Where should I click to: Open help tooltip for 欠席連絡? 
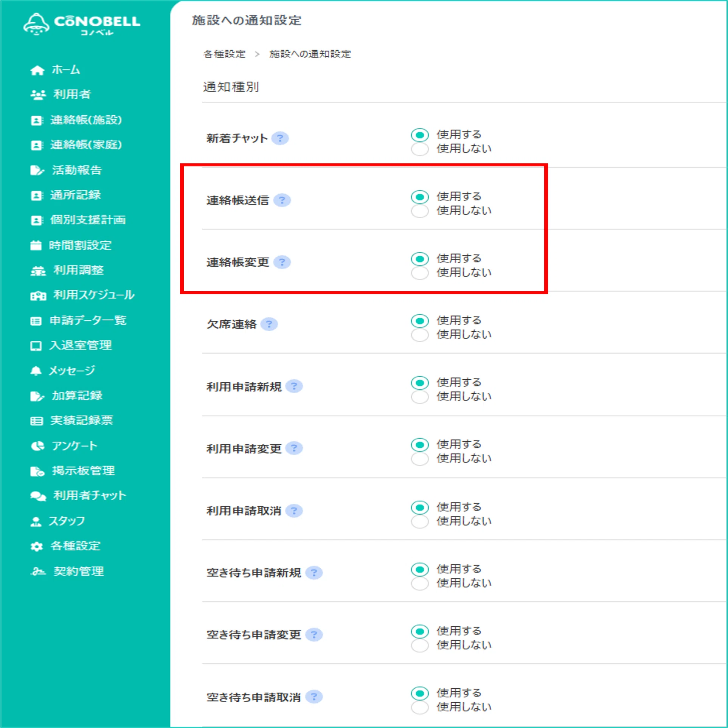pyautogui.click(x=269, y=324)
